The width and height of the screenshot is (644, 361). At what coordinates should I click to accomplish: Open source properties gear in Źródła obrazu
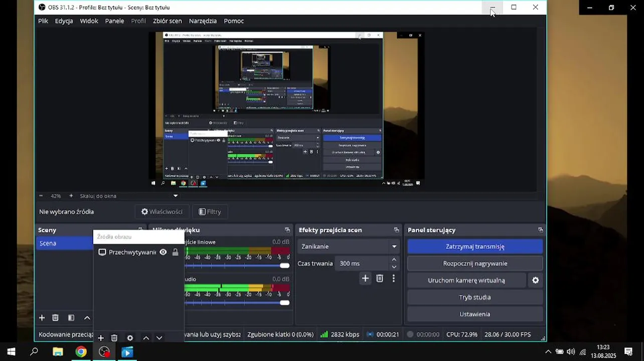[x=130, y=338]
